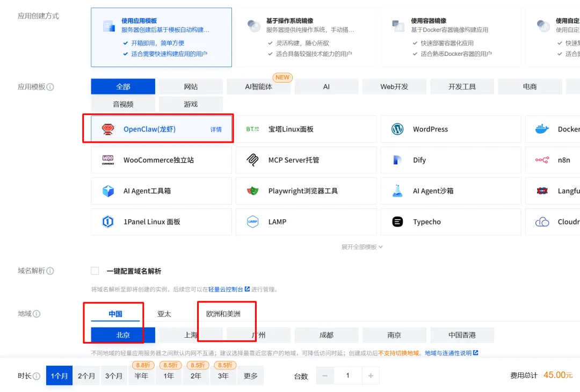This screenshot has width=580, height=392.
Task: Switch to 网站 template category
Action: pos(191,86)
